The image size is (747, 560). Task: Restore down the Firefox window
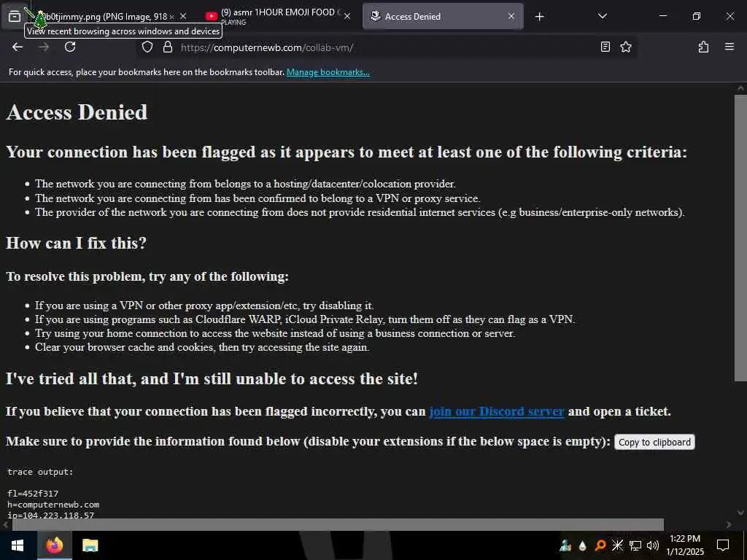(697, 16)
